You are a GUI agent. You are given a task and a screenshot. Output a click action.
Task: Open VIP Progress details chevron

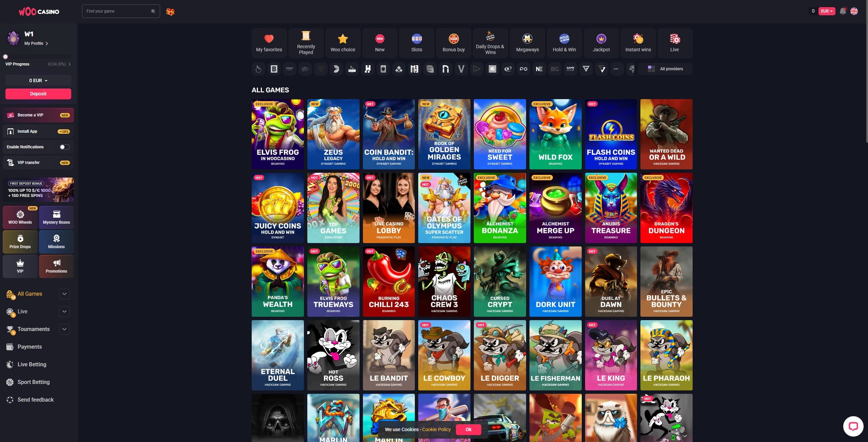[x=70, y=64]
